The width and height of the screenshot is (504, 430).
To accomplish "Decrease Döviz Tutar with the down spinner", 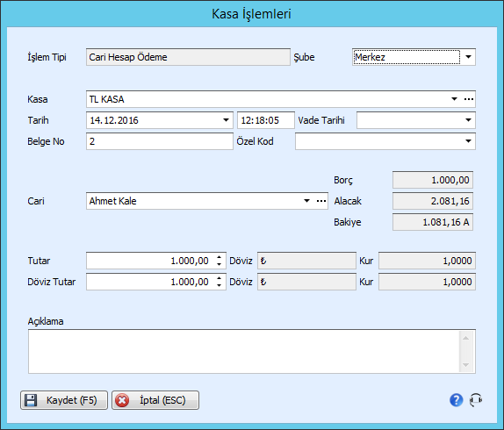I will coord(220,285).
